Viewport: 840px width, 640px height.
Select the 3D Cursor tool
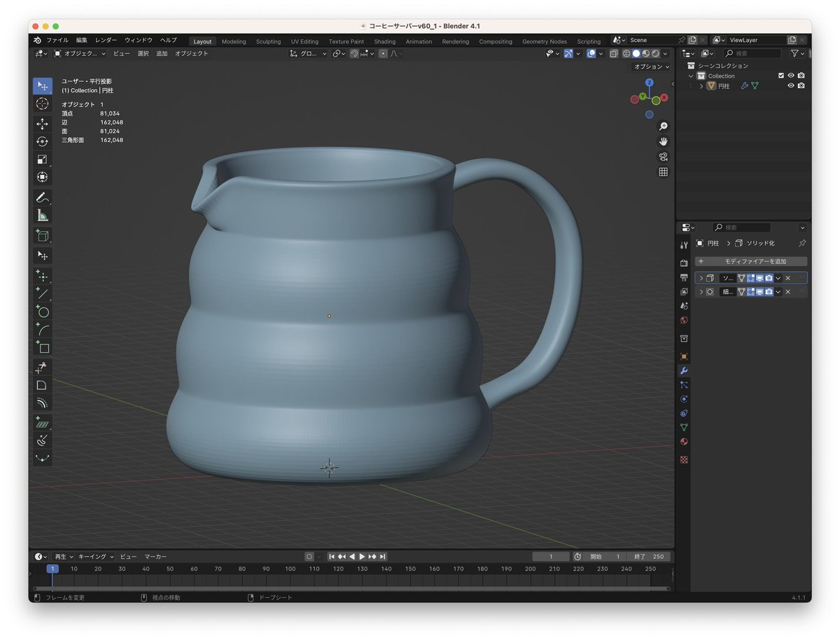43,104
